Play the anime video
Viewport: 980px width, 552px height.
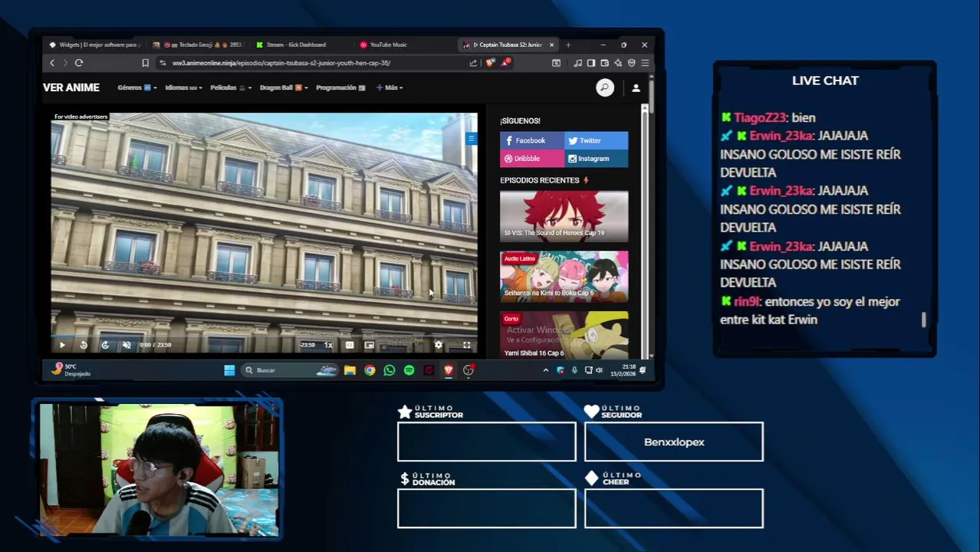point(62,345)
